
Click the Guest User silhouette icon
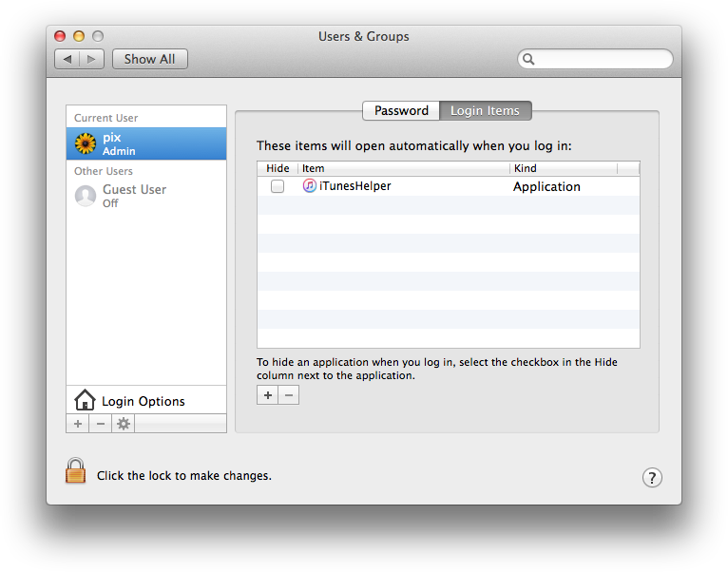click(86, 196)
